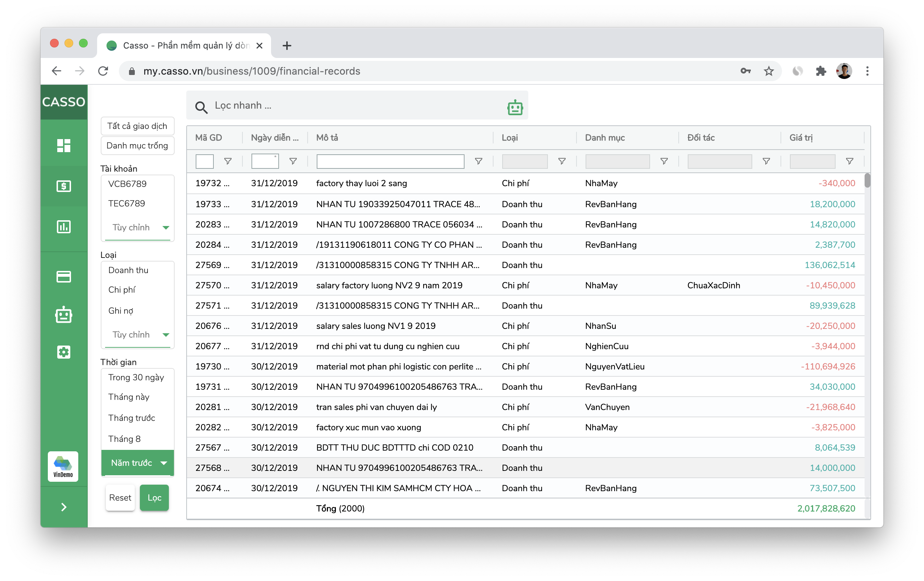Viewport: 924px width, 581px height.
Task: Open the robot automation icon in sidebar
Action: (x=64, y=315)
